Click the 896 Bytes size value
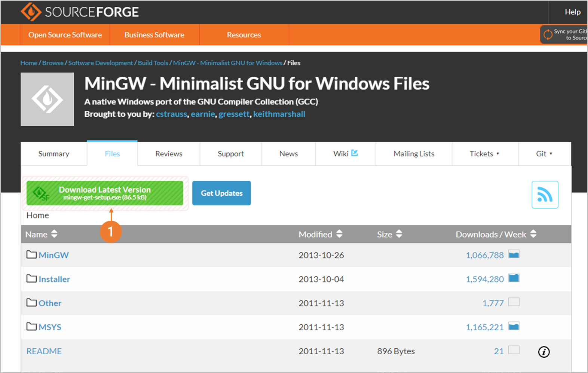The width and height of the screenshot is (588, 373). coord(396,351)
